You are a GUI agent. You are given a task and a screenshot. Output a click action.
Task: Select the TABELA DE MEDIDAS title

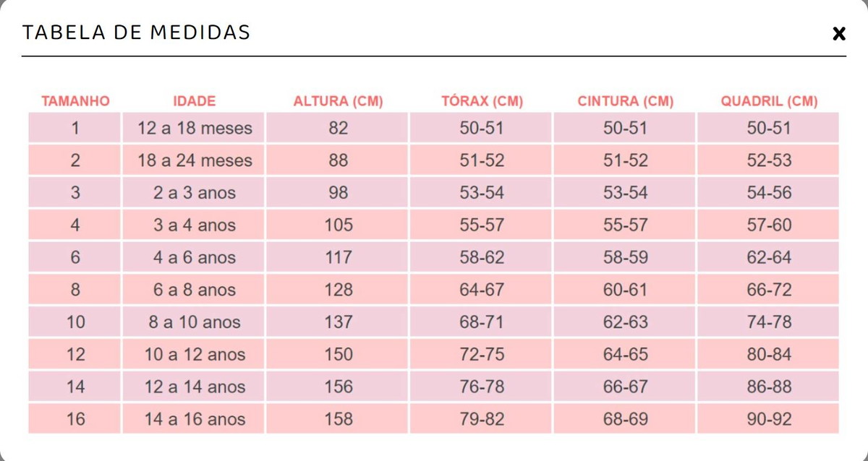(x=137, y=33)
